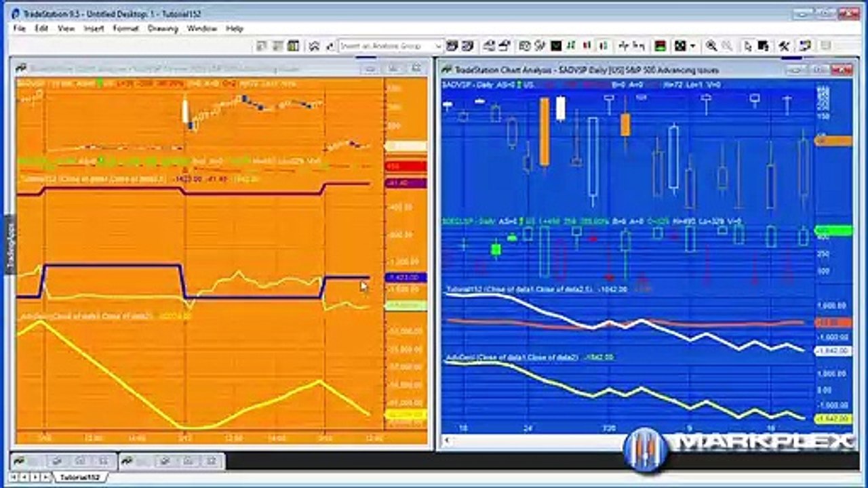Expand the arrow beside the black grid icon
This screenshot has width=868, height=488.
tap(692, 46)
